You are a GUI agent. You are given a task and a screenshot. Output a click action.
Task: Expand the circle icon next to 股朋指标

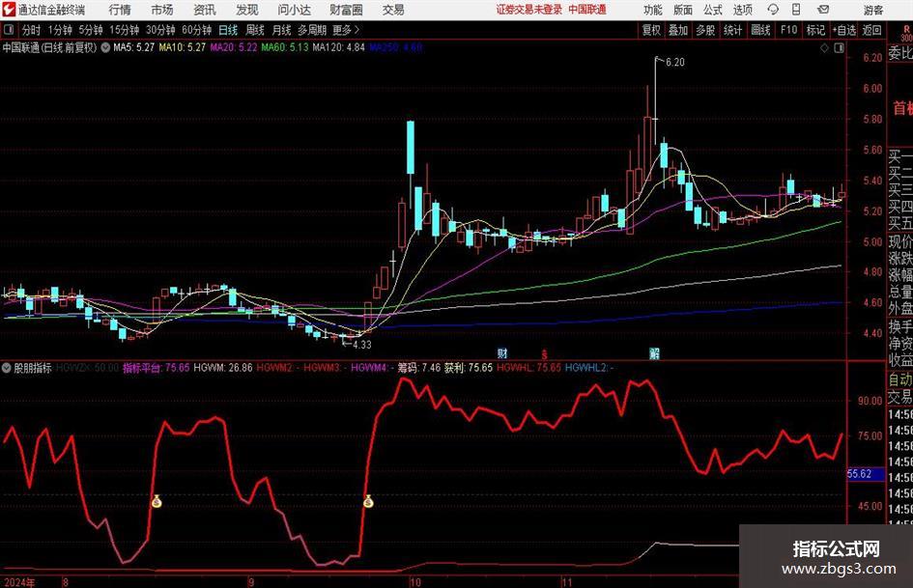click(7, 368)
